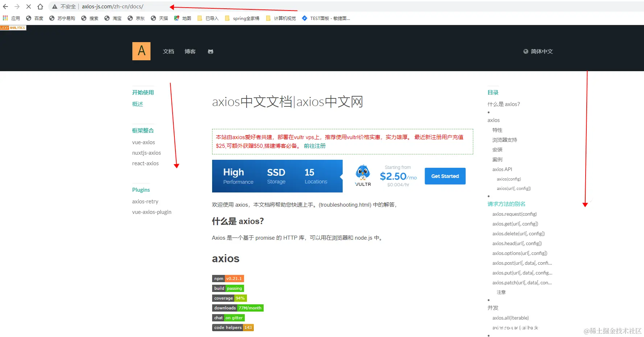Click the code helpers 143 badge
The width and height of the screenshot is (644, 337).
tap(233, 328)
